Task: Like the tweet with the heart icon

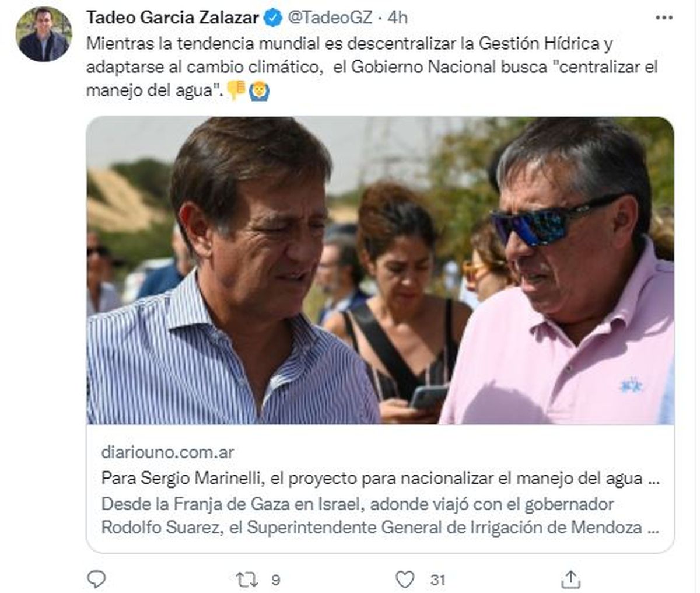Action: 405,580
